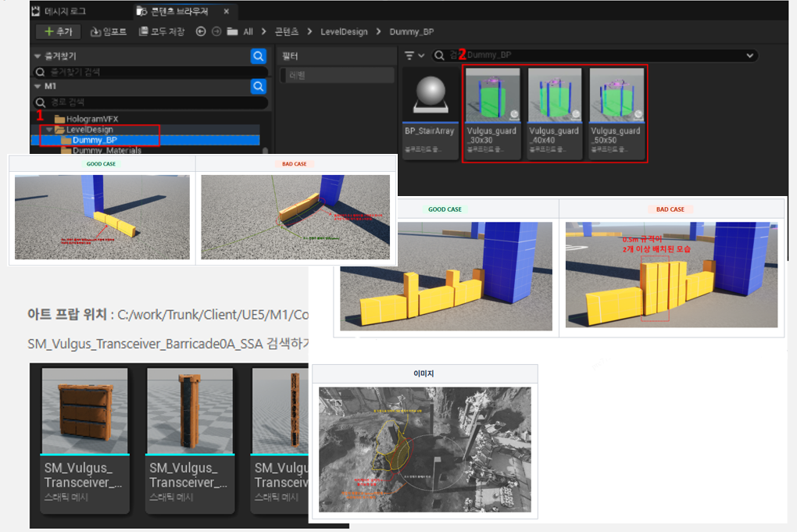Click the 임포트 (Import) button

108,31
